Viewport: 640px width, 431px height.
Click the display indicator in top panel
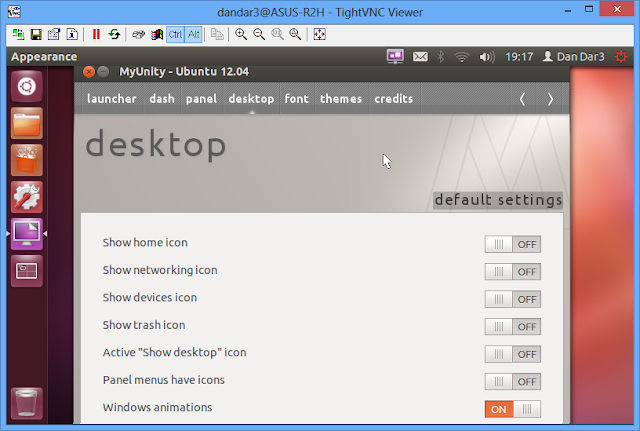click(x=395, y=56)
